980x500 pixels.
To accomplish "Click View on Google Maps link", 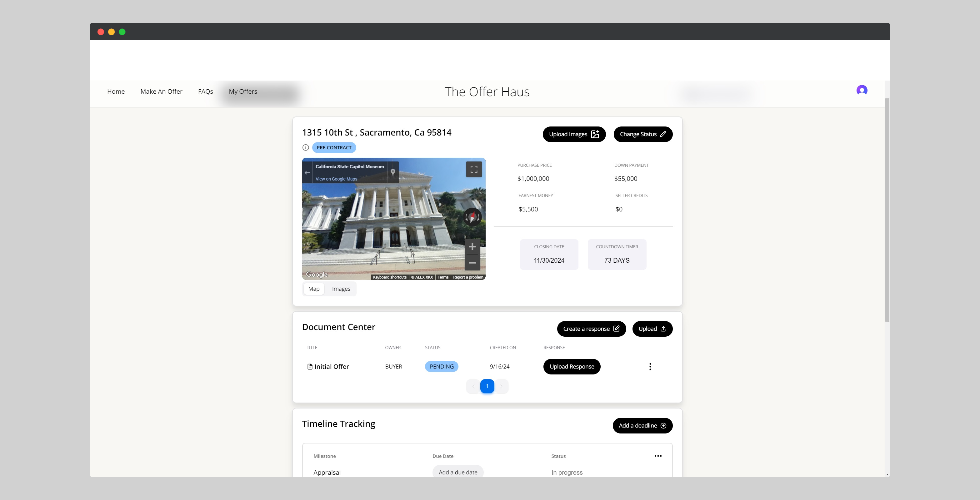I will pyautogui.click(x=336, y=179).
